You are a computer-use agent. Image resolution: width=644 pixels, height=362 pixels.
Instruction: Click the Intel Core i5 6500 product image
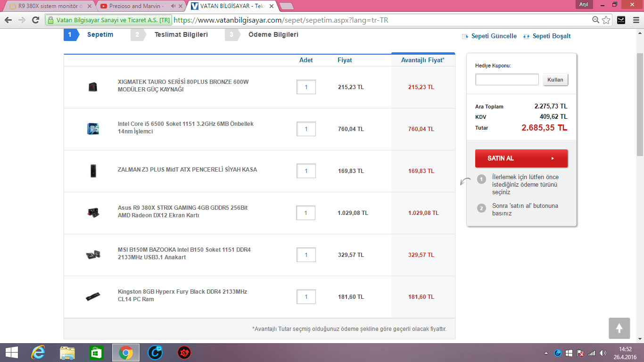tap(92, 129)
